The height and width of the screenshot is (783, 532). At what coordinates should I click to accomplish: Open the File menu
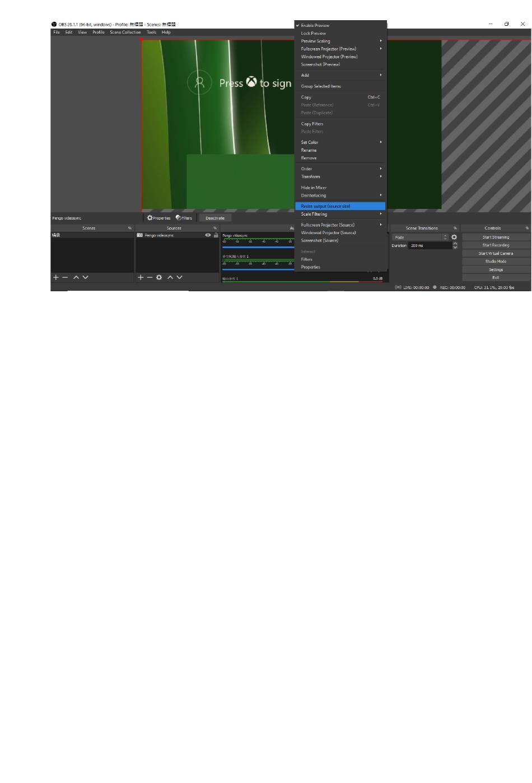[x=57, y=32]
